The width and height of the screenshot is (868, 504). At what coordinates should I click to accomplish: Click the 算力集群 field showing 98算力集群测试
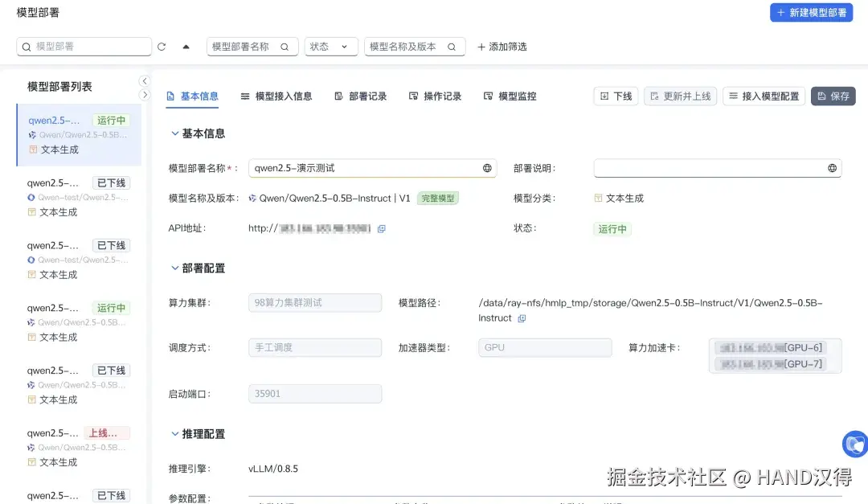tap(315, 303)
